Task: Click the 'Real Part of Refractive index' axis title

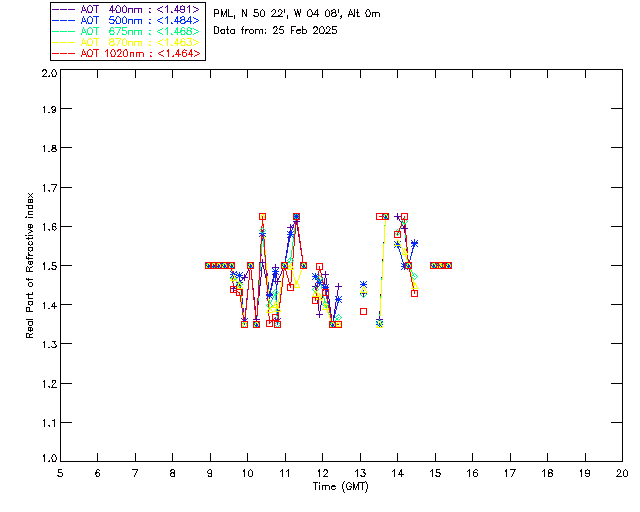Action: [x=29, y=265]
